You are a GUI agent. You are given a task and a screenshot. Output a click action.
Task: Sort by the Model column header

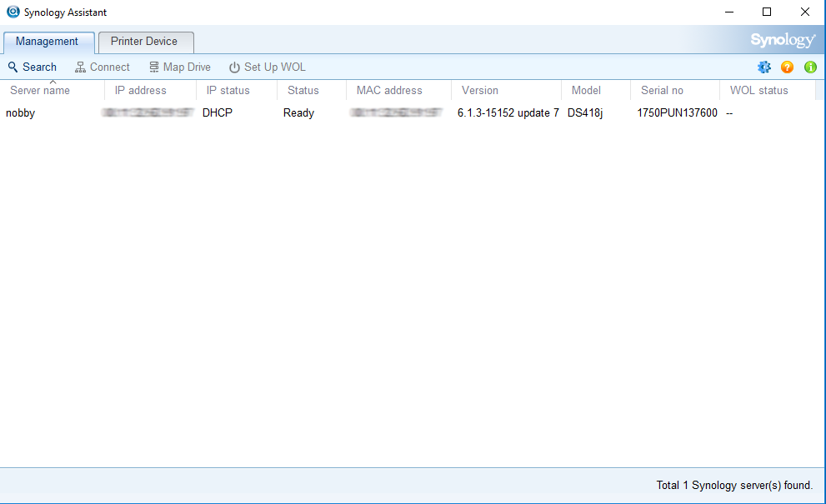pos(596,90)
